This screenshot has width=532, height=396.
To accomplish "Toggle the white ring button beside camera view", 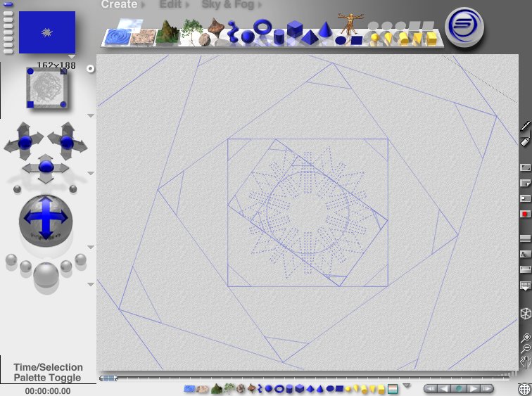I will click(x=90, y=69).
